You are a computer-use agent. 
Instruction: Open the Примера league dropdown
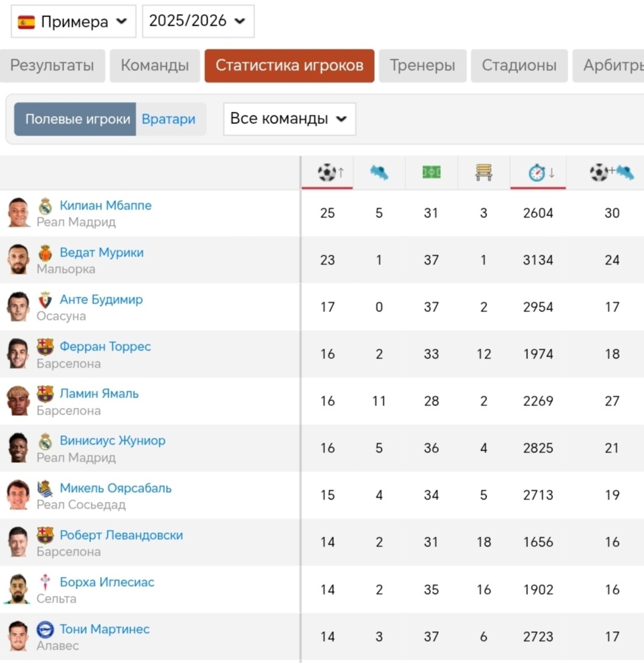pos(74,21)
